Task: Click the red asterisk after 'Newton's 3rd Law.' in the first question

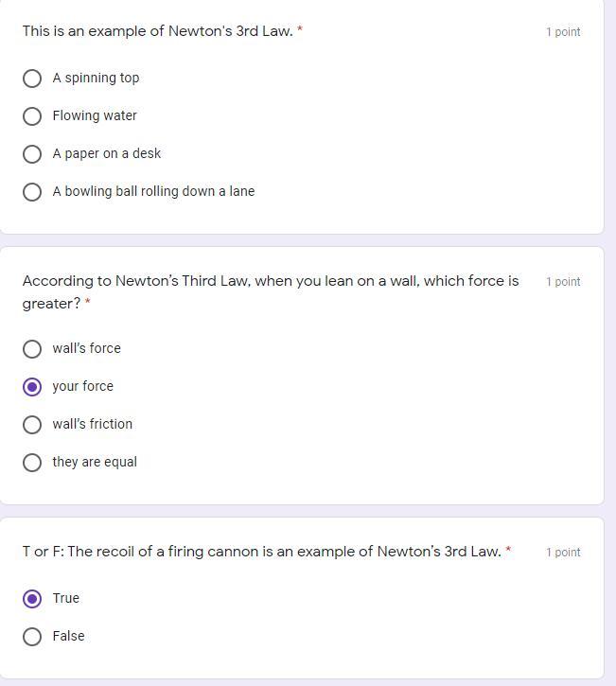Action: (300, 29)
